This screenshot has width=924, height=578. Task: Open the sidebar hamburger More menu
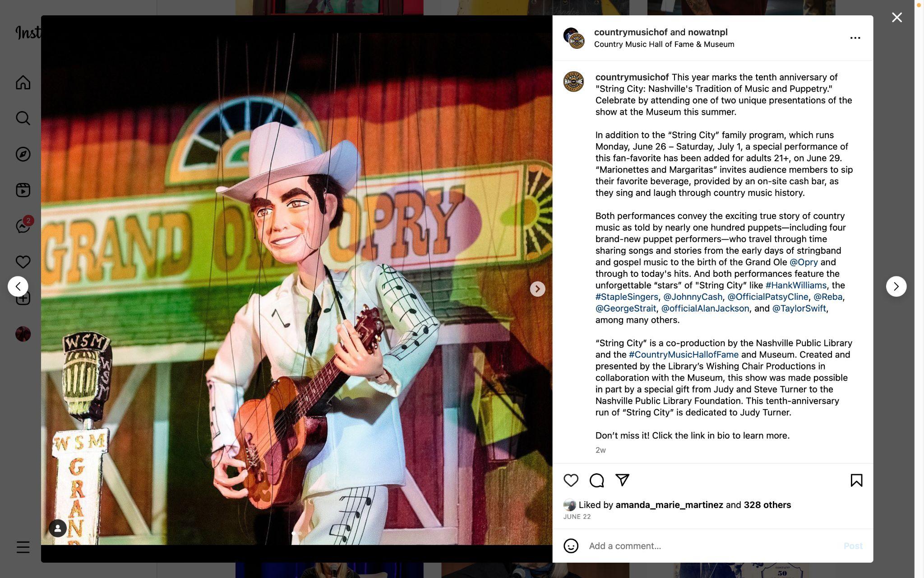tap(23, 547)
